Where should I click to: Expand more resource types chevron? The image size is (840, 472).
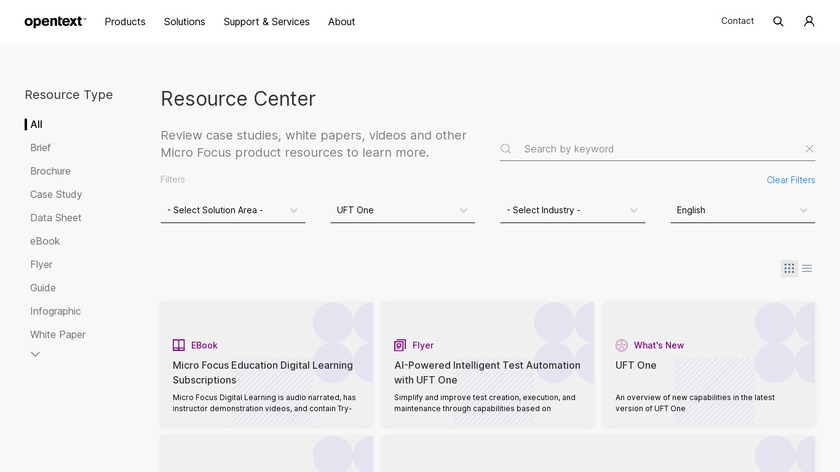click(35, 354)
